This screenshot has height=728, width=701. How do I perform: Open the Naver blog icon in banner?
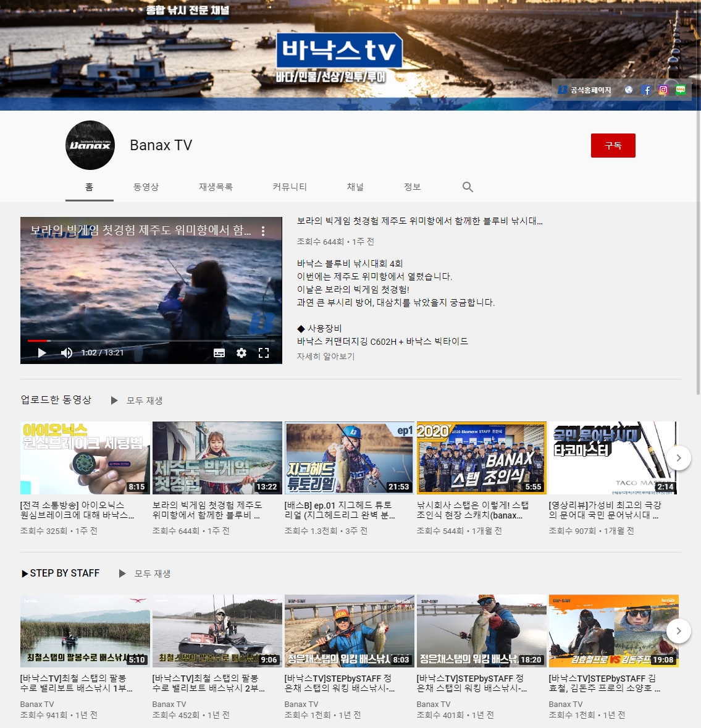click(x=680, y=90)
